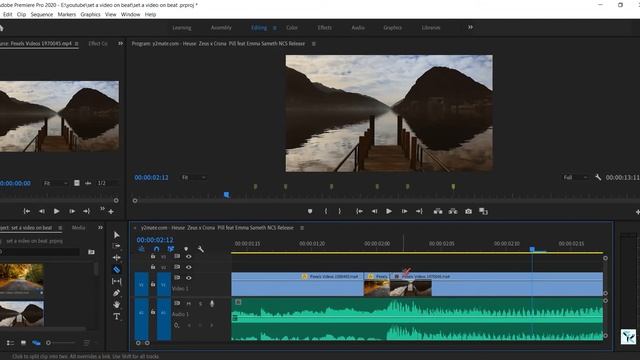Image resolution: width=640 pixels, height=360 pixels.
Task: Select the Type tool
Action: point(117,316)
